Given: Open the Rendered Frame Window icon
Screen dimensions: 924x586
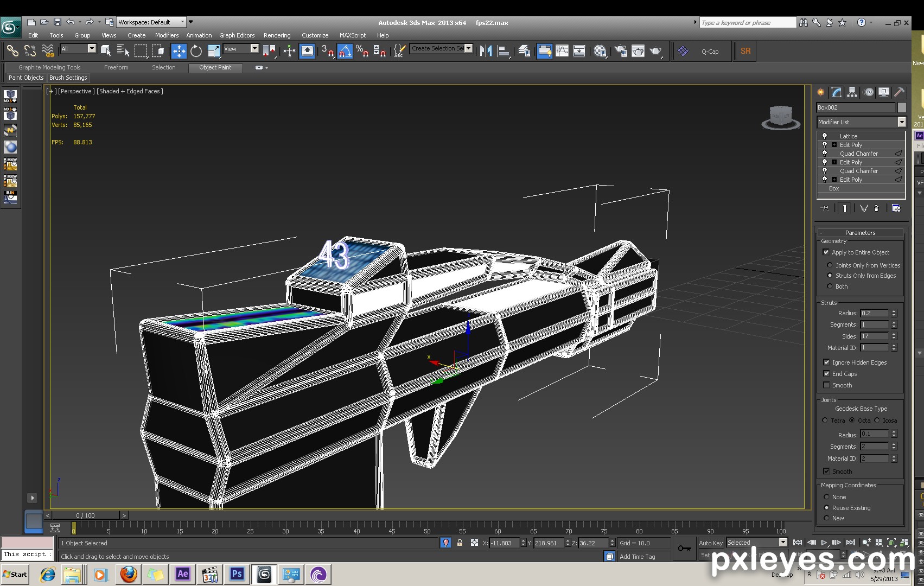Looking at the screenshot, I should [x=638, y=51].
